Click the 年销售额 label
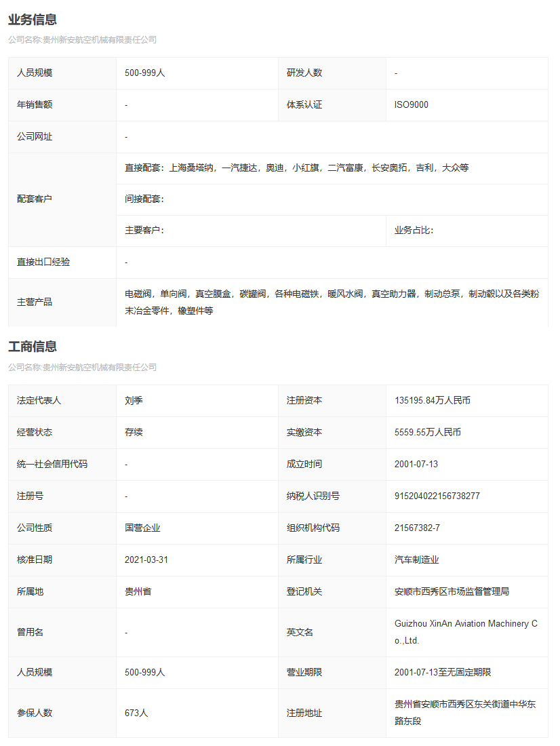Screen dimensions: 560x746 coord(35,104)
